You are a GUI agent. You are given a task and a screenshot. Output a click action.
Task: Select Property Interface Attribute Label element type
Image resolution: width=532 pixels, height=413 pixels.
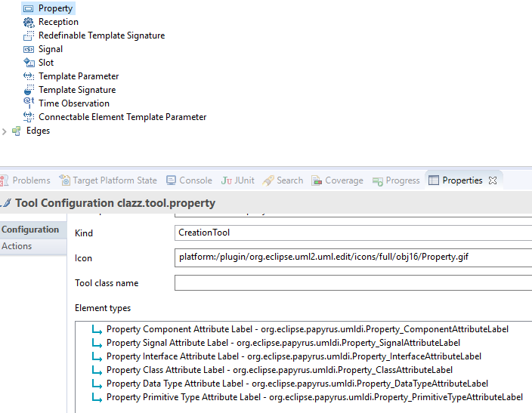pyautogui.click(x=293, y=356)
